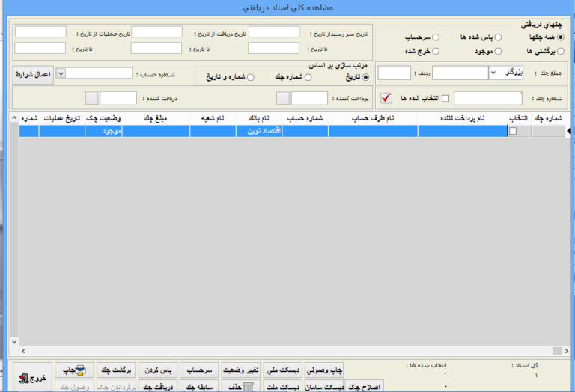The height and width of the screenshot is (392, 575).
Task: Click the پرداخت كننده input field
Action: click(x=309, y=98)
